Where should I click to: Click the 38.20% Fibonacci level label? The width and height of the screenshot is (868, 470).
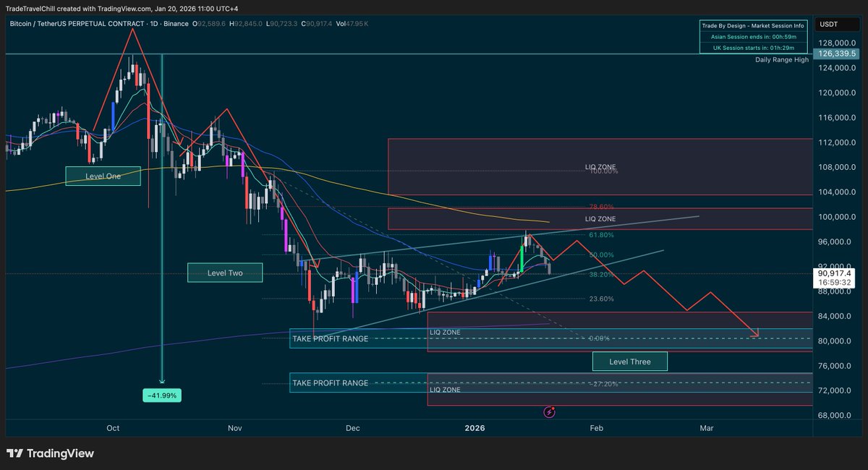(602, 274)
